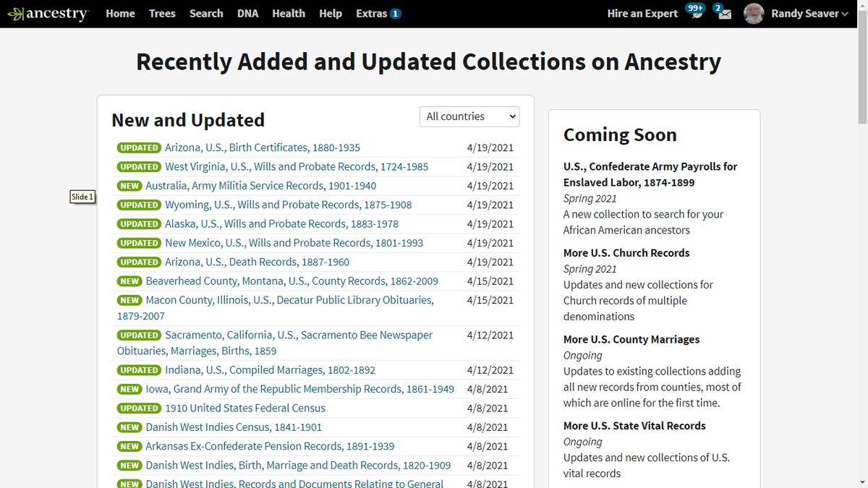868x488 pixels.
Task: Click the scrollbar down arrow
Action: [x=861, y=481]
